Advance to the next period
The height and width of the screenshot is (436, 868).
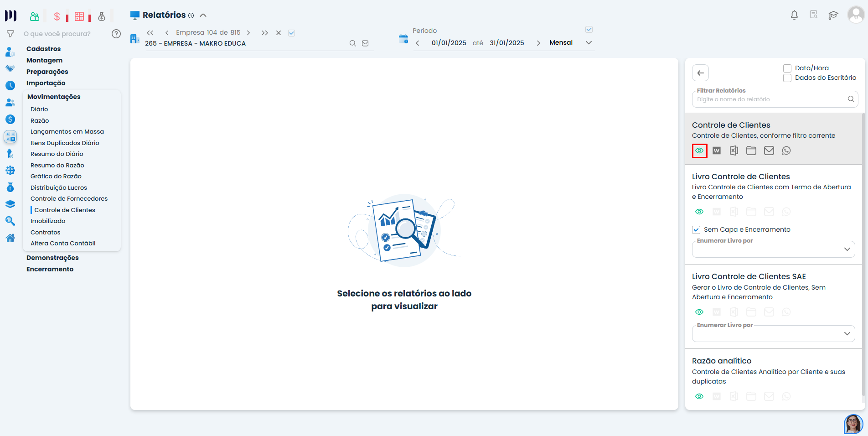(x=538, y=43)
